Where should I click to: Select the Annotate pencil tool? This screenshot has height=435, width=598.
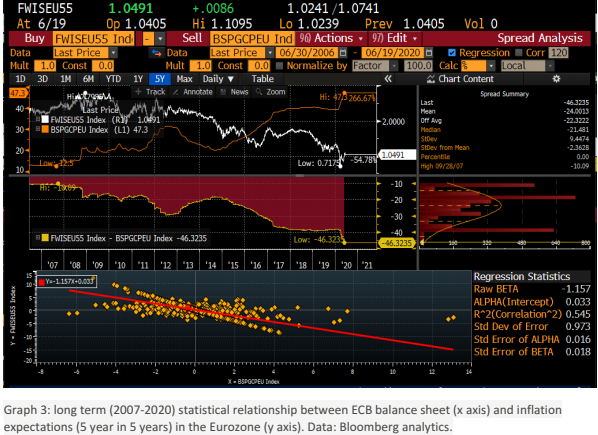point(192,92)
